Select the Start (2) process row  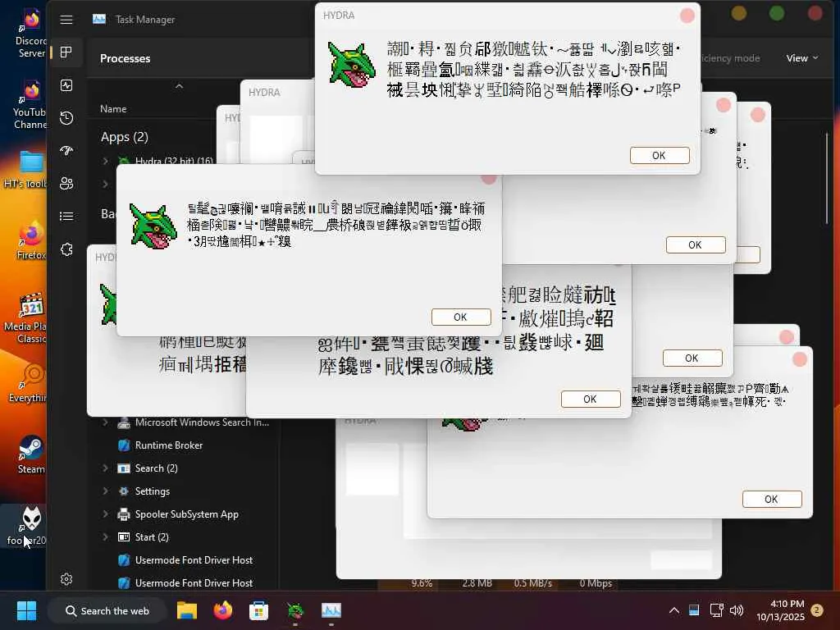click(x=183, y=536)
